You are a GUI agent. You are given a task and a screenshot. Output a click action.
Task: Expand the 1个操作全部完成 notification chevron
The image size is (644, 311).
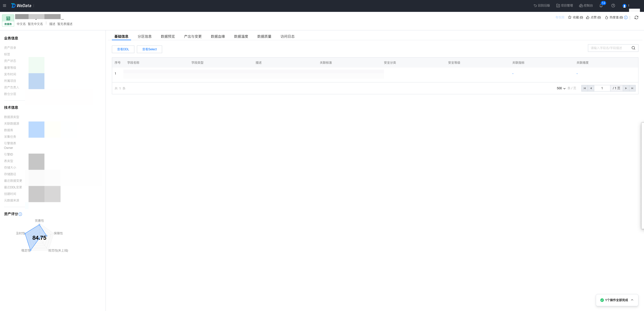pyautogui.click(x=632, y=300)
